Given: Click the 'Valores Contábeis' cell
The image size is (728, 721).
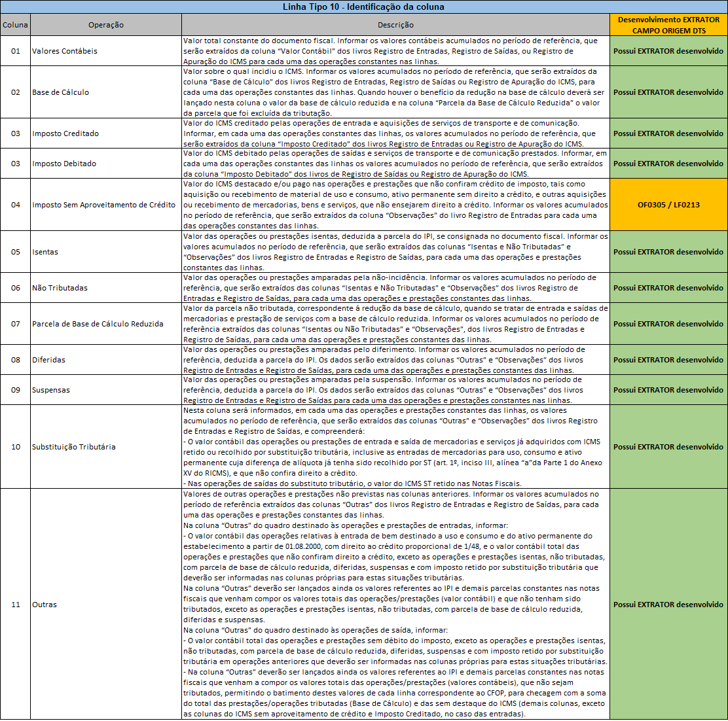Looking at the screenshot, I should coord(106,51).
